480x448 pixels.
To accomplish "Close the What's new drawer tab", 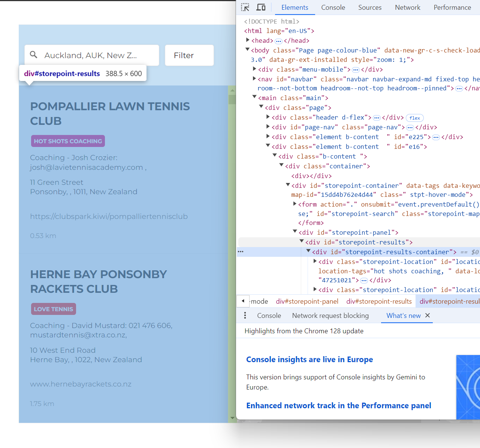I will tap(428, 316).
